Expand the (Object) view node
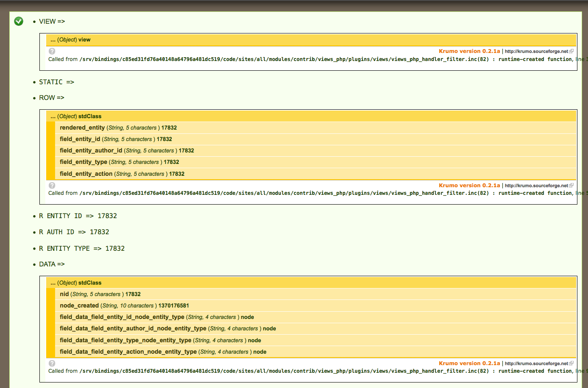 (x=70, y=40)
